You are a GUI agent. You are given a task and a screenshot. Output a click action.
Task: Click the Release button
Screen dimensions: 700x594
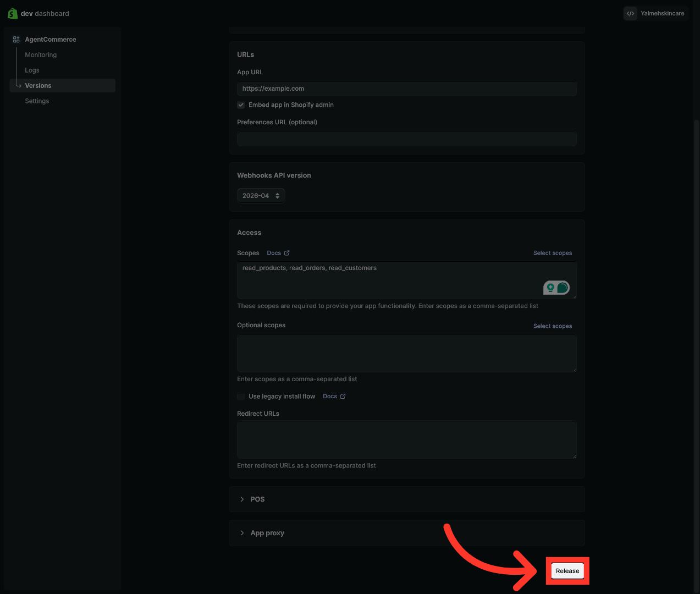[567, 571]
